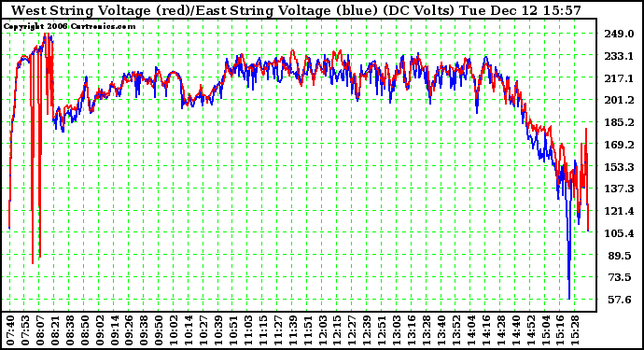Click the 11:27 time label
Image resolution: width=644 pixels, height=350 pixels.
pyautogui.click(x=278, y=330)
